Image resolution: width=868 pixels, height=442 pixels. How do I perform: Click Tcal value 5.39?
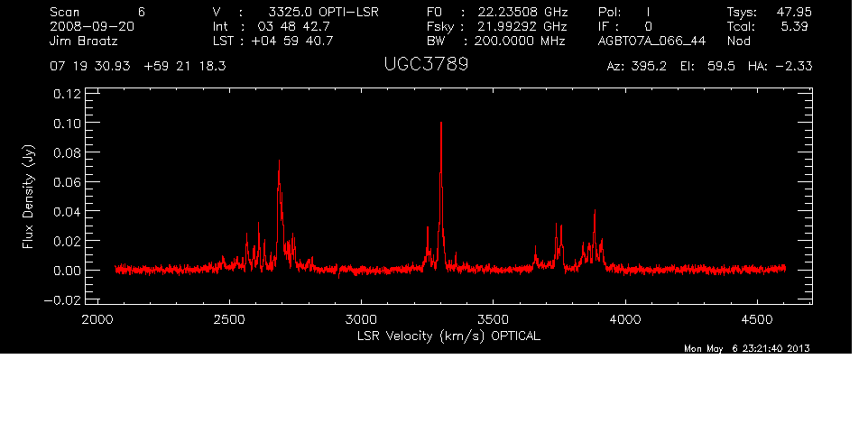point(794,26)
